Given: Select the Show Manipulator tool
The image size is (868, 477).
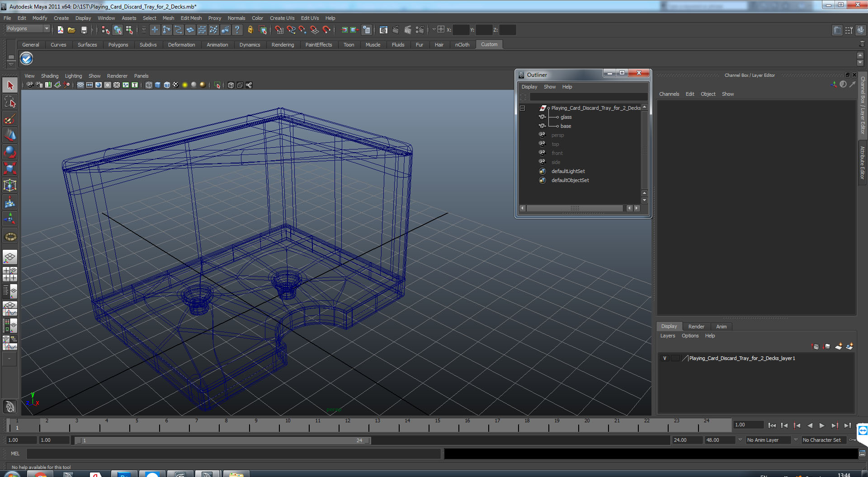Looking at the screenshot, I should pos(10,219).
